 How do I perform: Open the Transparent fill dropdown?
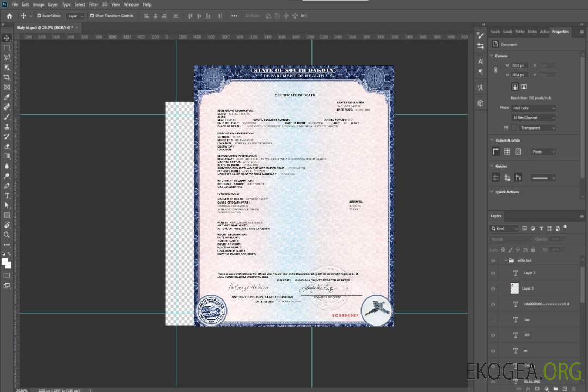[x=537, y=128]
